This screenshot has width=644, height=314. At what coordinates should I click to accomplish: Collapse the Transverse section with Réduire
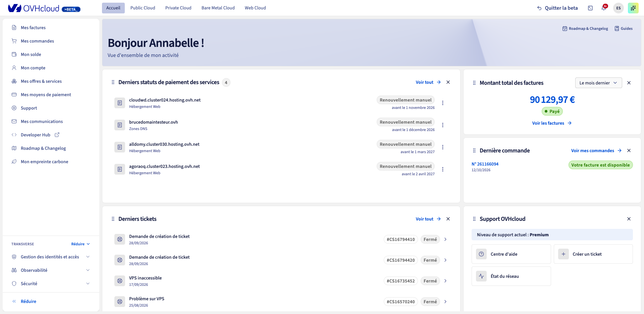80,244
